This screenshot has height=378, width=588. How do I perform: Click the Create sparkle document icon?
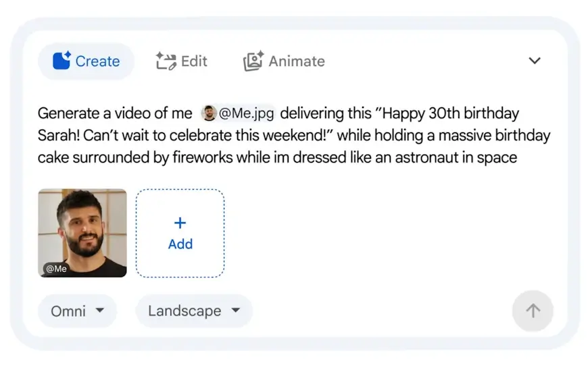[62, 60]
